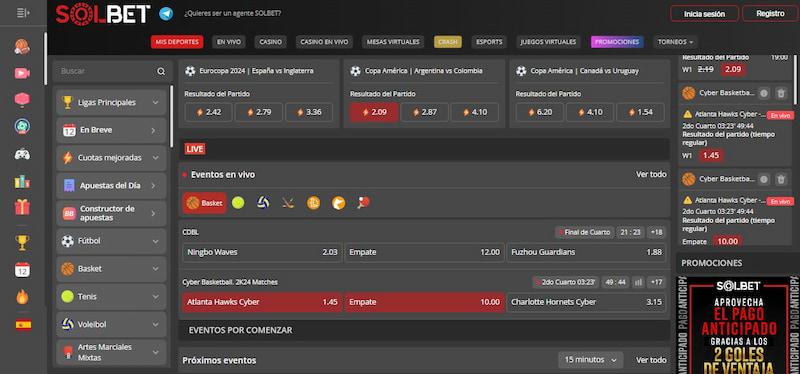Bet on Fuzhou Guardians at 1.88
The image size is (800, 374).
[586, 252]
